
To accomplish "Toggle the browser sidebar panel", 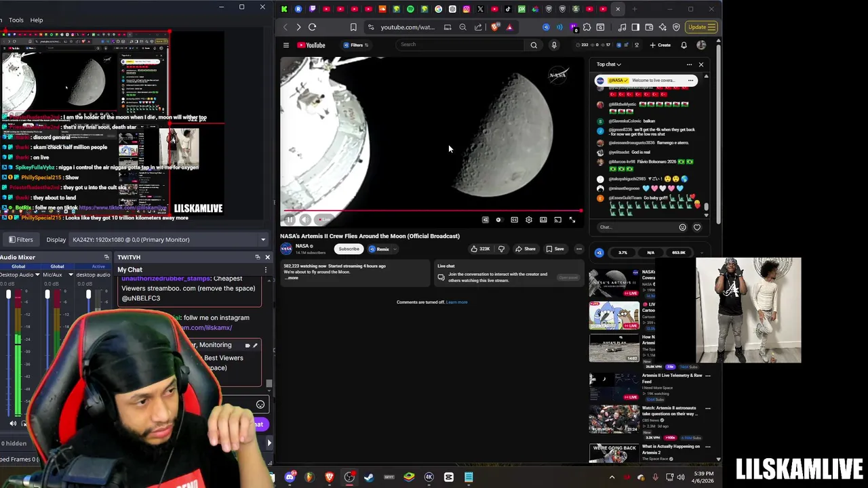I will point(635,27).
